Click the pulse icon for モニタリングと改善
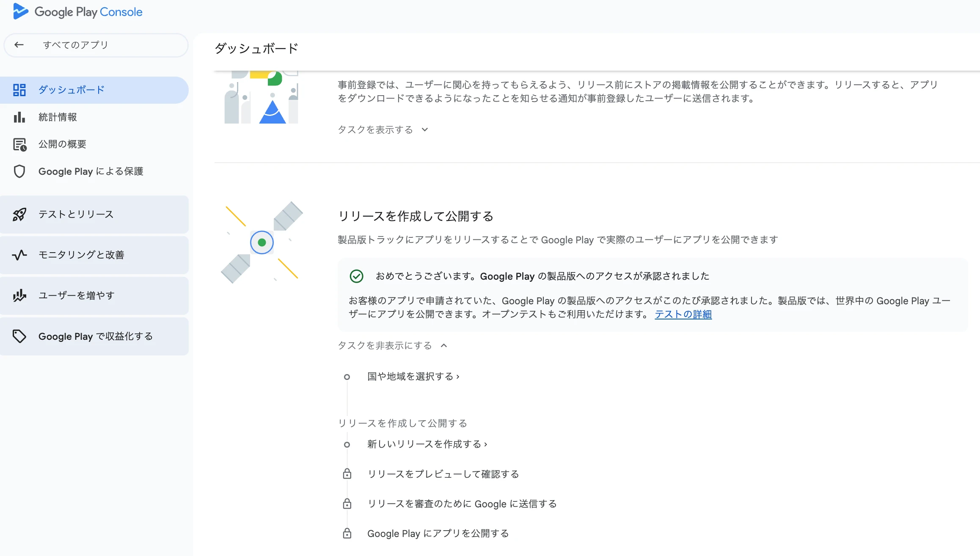The width and height of the screenshot is (980, 556). pyautogui.click(x=19, y=255)
